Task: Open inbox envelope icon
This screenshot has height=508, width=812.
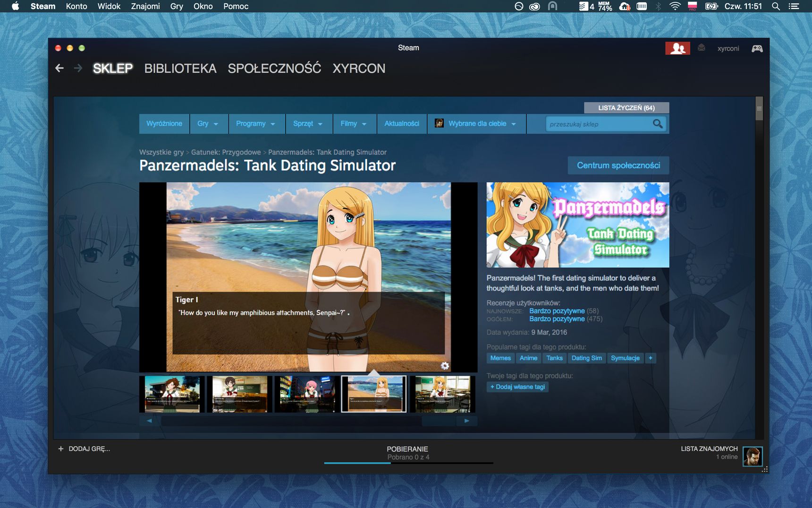Action: 702,48
